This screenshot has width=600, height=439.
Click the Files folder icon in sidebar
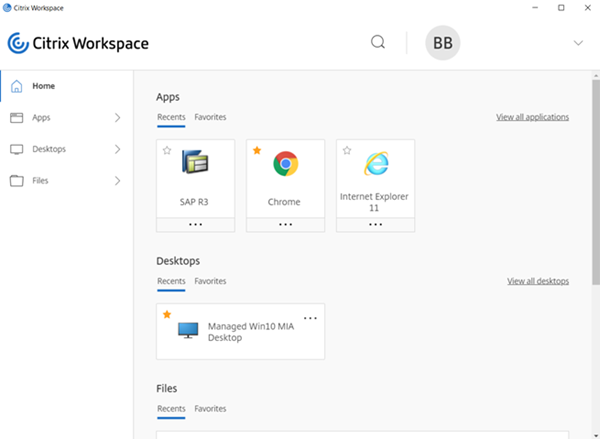16,181
